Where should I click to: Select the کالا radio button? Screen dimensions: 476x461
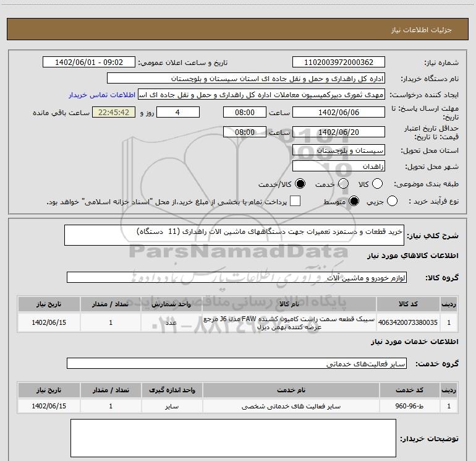pyautogui.click(x=377, y=184)
